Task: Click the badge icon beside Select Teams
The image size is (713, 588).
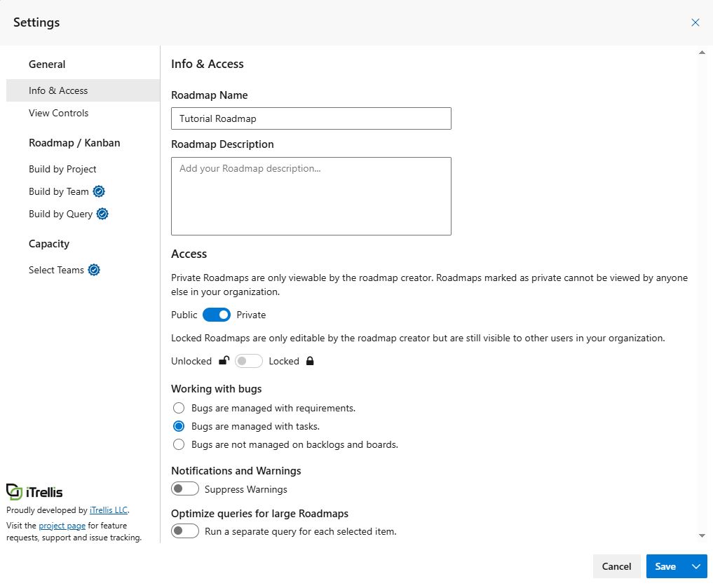Action: pos(95,270)
